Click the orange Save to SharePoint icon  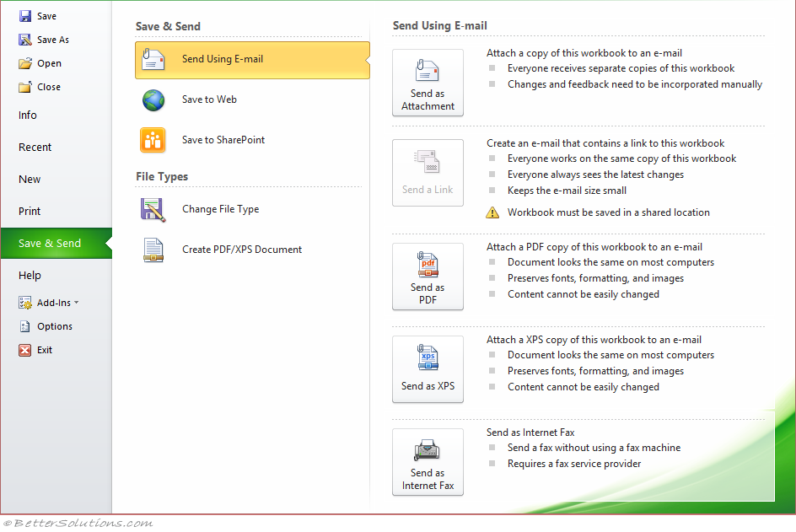pos(153,140)
